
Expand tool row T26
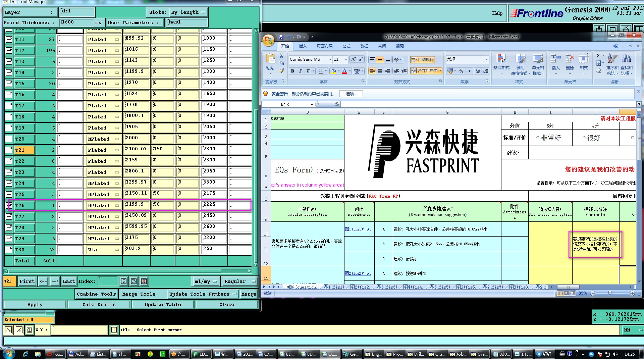point(9,205)
